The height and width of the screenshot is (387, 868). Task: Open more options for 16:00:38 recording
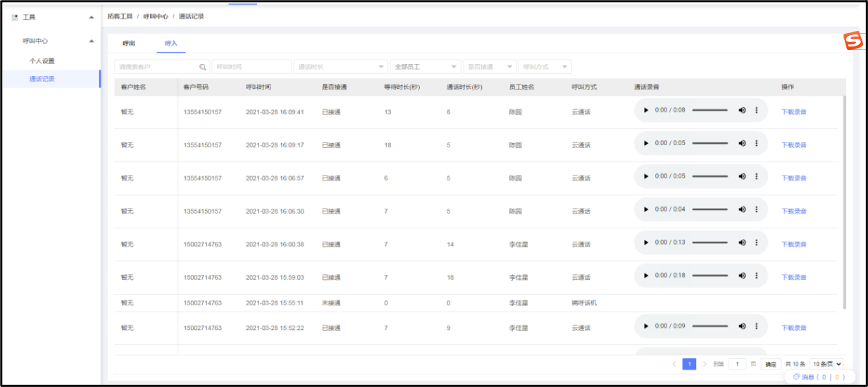(x=757, y=242)
